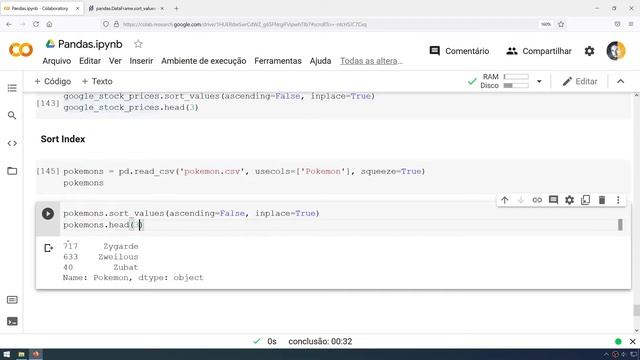
Task: Open the code snippets sidebar icon
Action: [x=12, y=143]
